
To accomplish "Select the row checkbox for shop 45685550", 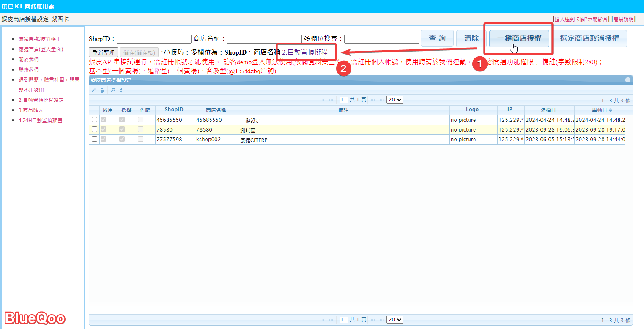I will 95,120.
